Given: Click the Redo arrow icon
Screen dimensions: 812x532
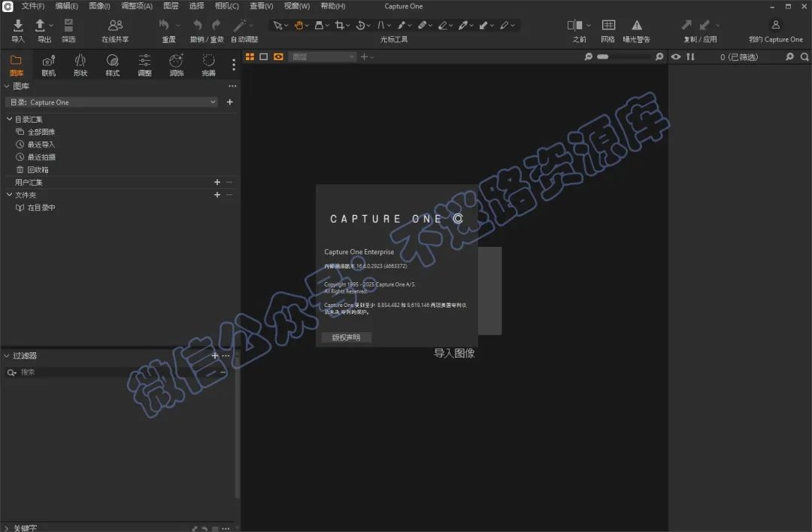Looking at the screenshot, I should [x=216, y=25].
